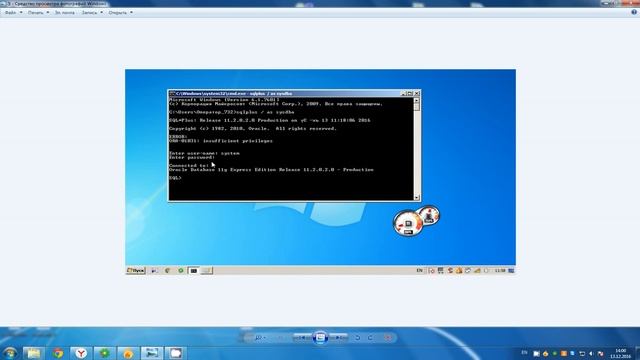Click the SQL> prompt line
The width and height of the screenshot is (640, 360).
[176, 178]
